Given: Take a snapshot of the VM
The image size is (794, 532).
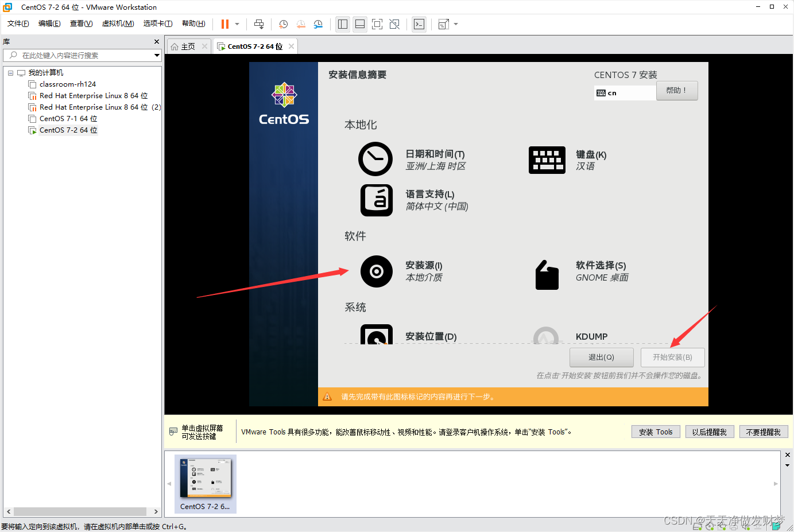Looking at the screenshot, I should tap(283, 24).
